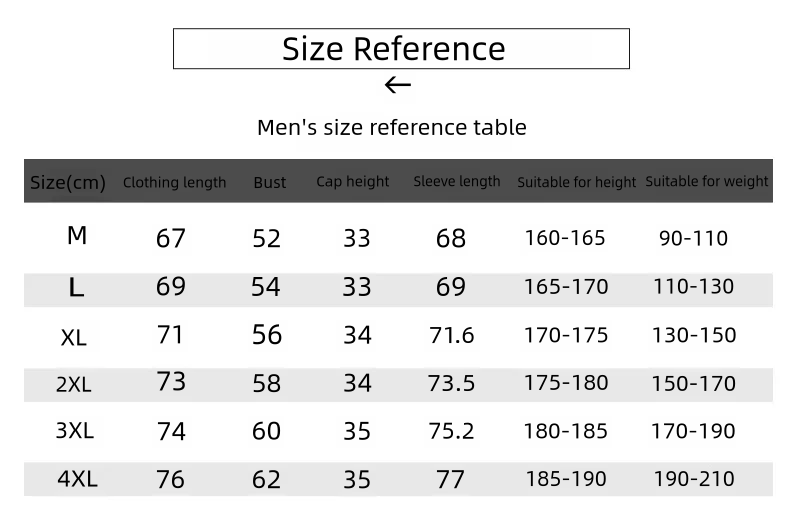
Task: Click the 71.6 sleeve length value
Action: coord(452,335)
